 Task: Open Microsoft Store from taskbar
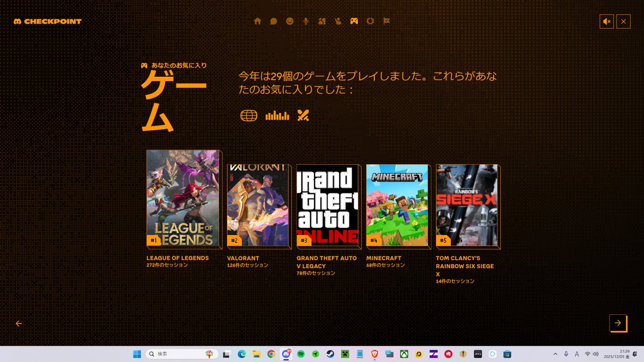coord(507,354)
